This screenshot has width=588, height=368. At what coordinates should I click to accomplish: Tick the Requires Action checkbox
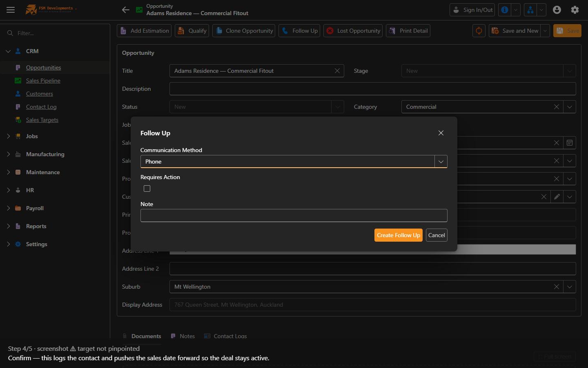(147, 188)
